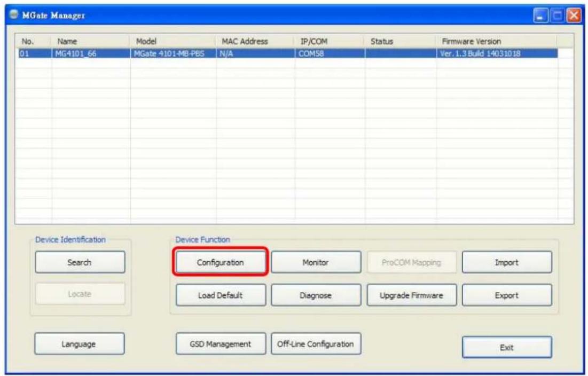Click the IP/COM column header

click(x=330, y=41)
